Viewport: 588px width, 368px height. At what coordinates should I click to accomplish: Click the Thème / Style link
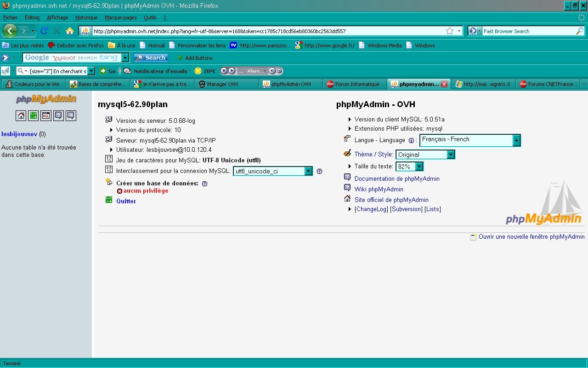tap(373, 154)
